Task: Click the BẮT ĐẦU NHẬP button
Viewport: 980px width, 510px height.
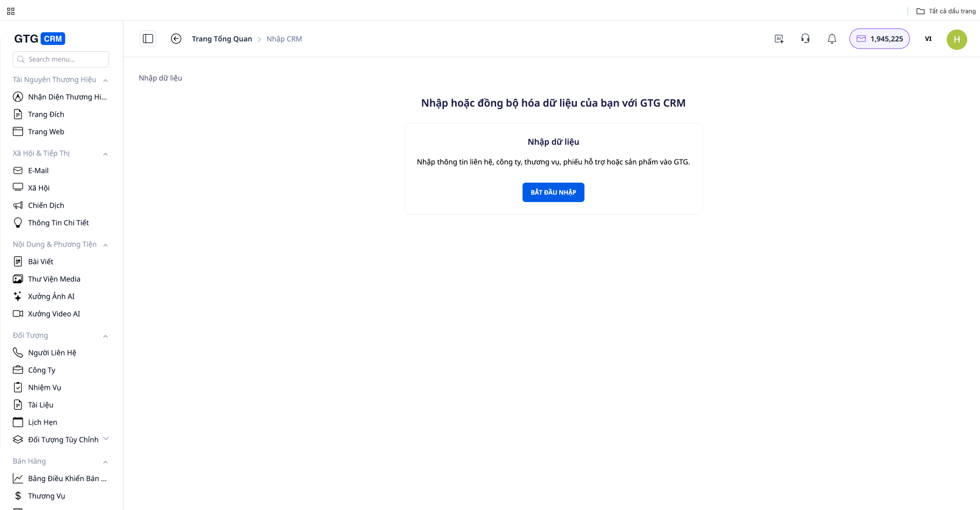Action: (553, 192)
